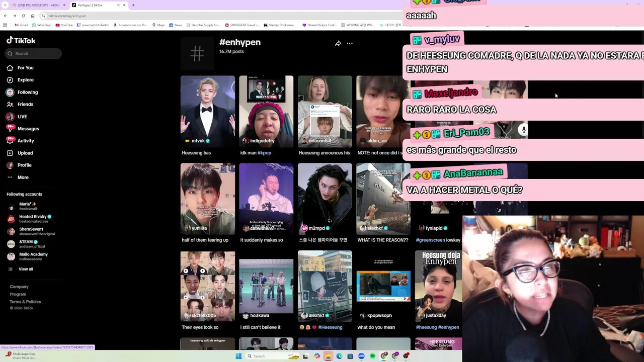The height and width of the screenshot is (362, 644).
Task: Expand View all following accounts
Action: coord(20,269)
